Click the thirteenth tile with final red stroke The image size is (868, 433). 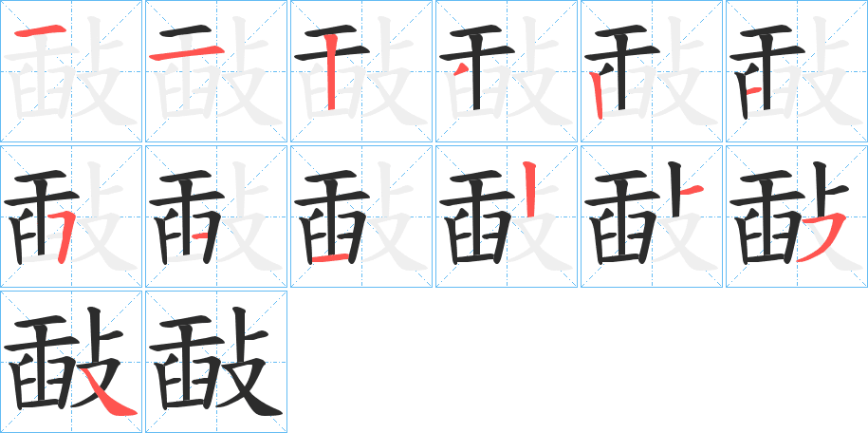click(x=71, y=362)
